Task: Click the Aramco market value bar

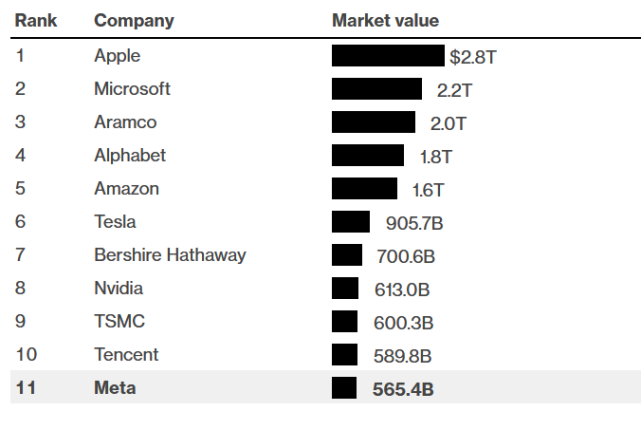Action: [373, 122]
